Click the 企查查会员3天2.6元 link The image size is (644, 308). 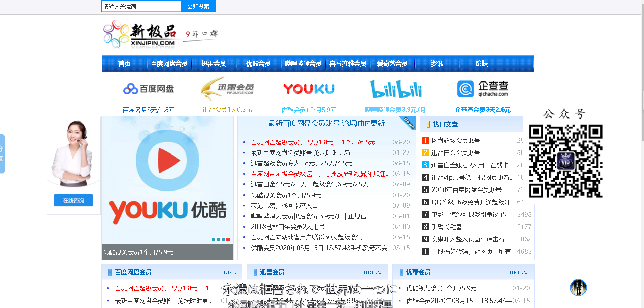(483, 109)
